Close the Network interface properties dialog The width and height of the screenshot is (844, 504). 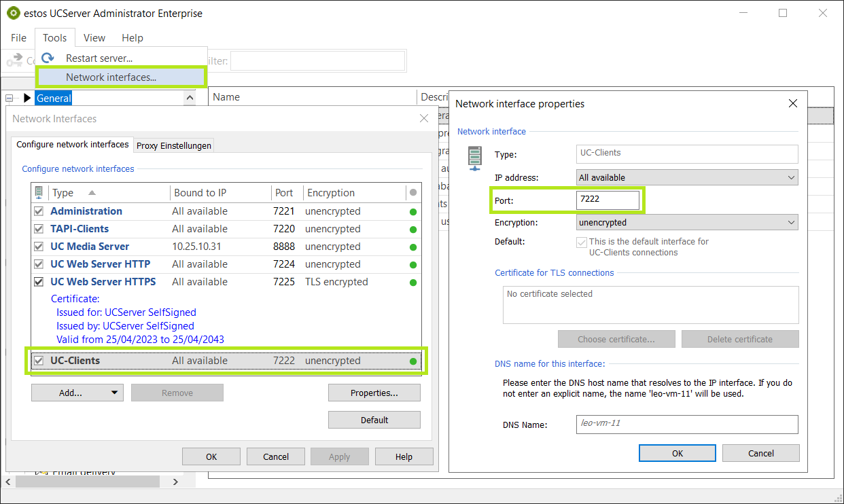[792, 104]
